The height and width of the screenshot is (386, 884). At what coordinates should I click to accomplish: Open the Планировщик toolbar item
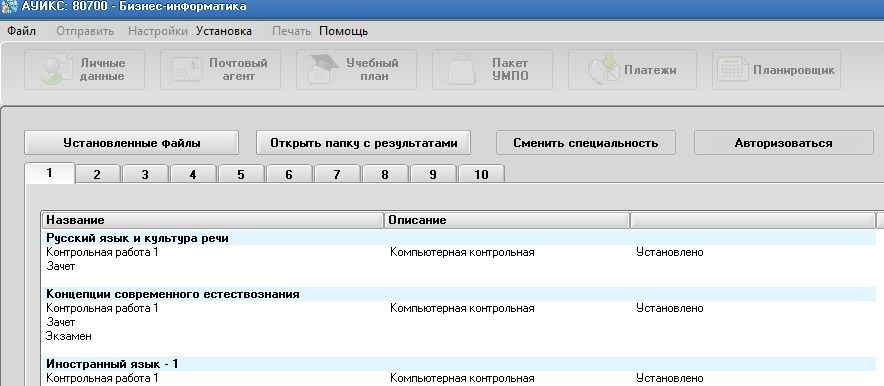pyautogui.click(x=776, y=69)
